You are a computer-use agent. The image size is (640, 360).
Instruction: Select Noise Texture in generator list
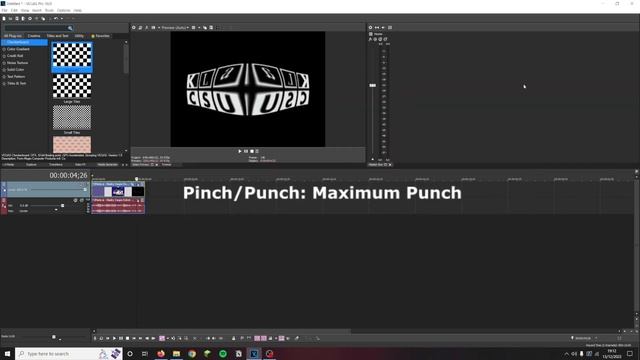click(18, 63)
